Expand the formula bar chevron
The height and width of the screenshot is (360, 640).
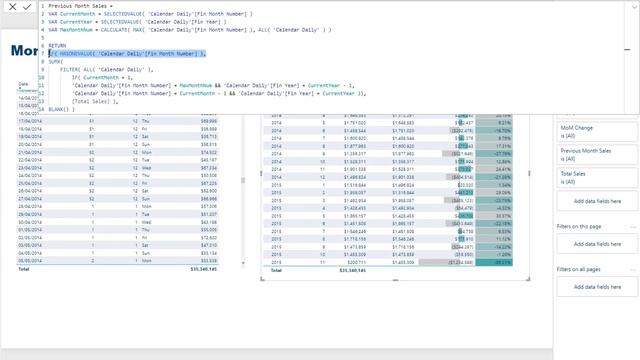(x=634, y=7)
